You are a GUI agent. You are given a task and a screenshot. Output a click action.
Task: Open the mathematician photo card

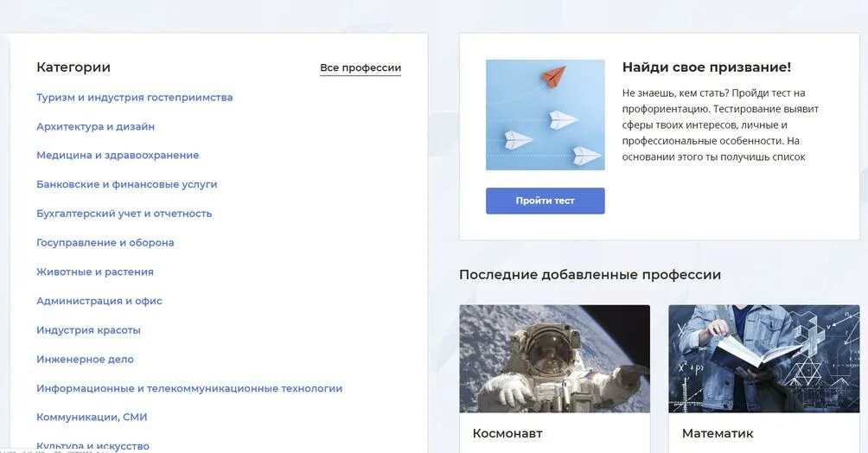coord(764,359)
